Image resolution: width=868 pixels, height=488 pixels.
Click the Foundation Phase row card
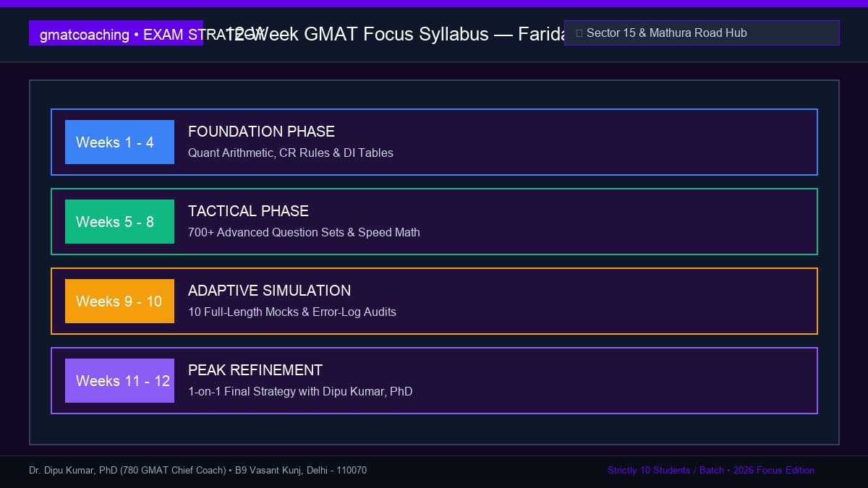(x=434, y=142)
